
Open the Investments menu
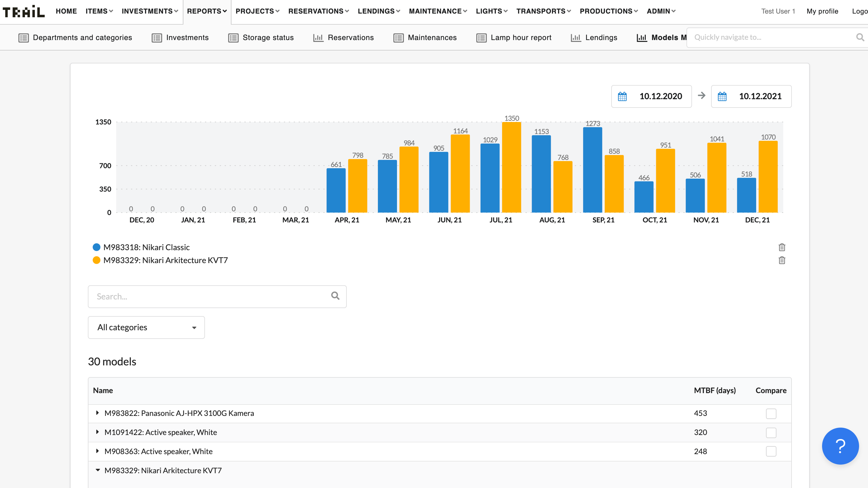pos(149,11)
